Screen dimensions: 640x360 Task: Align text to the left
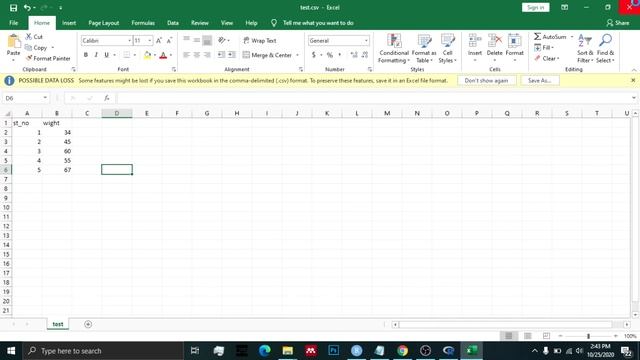pos(187,55)
